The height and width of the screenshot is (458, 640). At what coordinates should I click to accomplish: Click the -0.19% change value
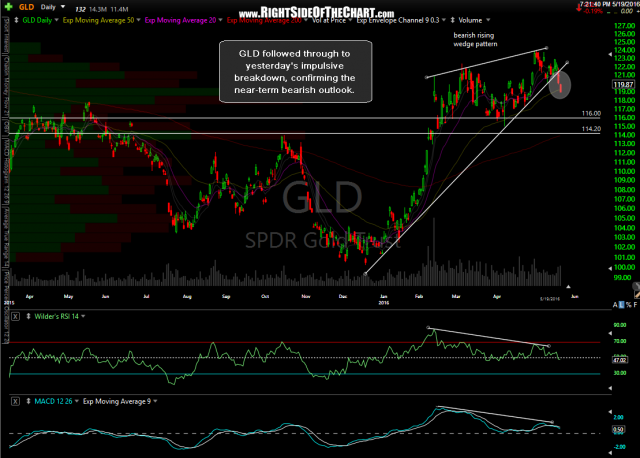click(x=593, y=11)
